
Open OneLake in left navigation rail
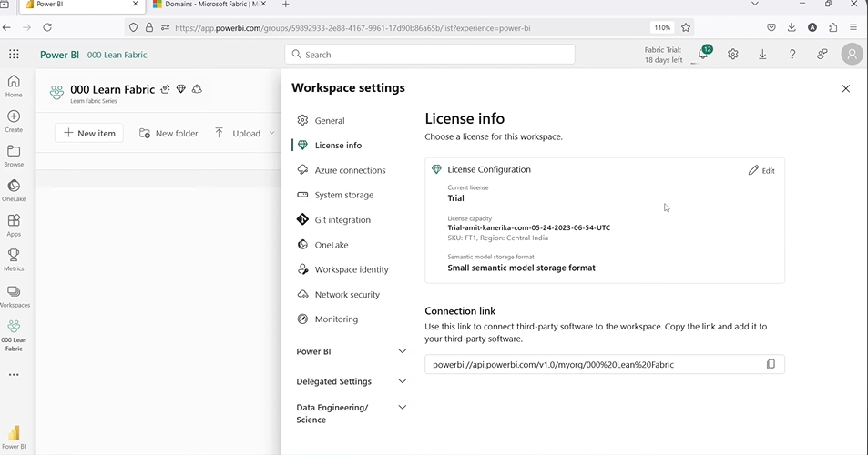[x=14, y=191]
